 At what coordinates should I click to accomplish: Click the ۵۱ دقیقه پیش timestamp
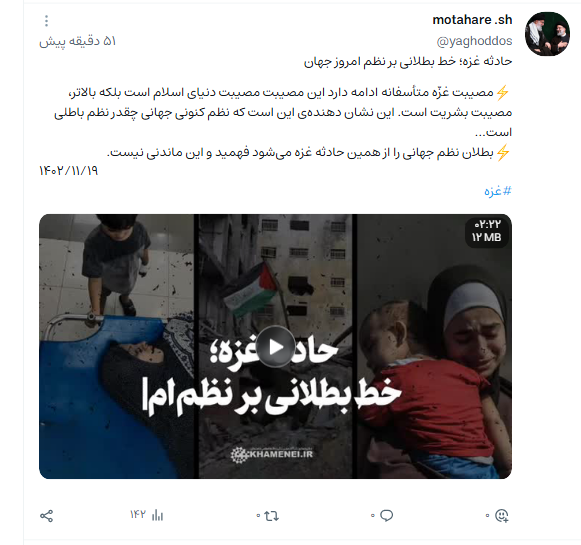78,41
